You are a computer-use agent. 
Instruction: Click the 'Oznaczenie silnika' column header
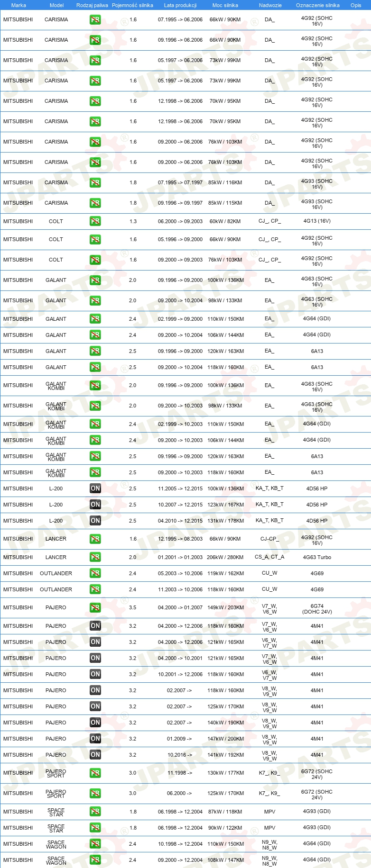[x=318, y=5]
